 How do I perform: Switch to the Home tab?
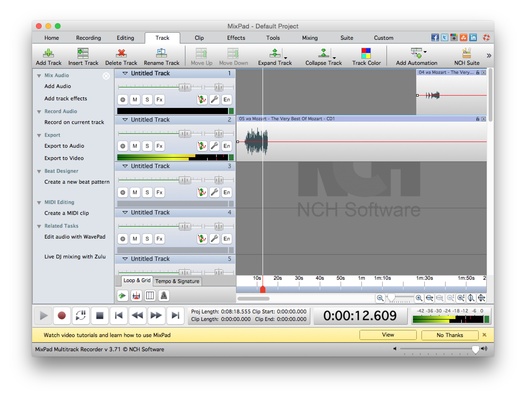52,38
